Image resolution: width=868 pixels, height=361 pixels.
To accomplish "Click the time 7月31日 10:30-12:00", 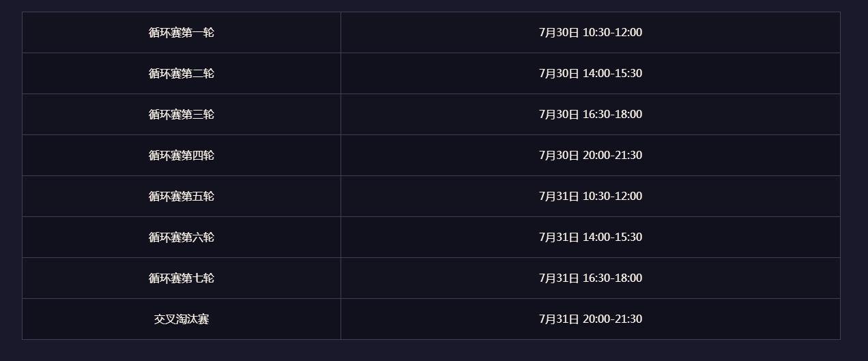I will 590,196.
